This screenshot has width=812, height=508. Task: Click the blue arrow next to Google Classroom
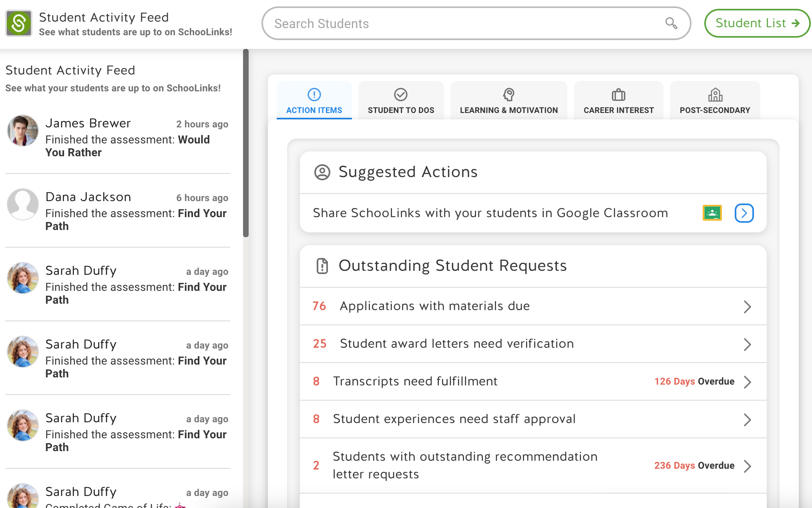(x=744, y=213)
